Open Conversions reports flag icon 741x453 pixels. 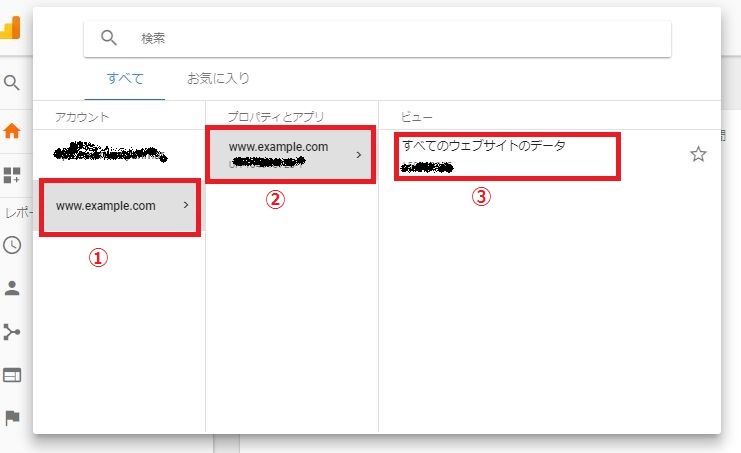point(12,418)
